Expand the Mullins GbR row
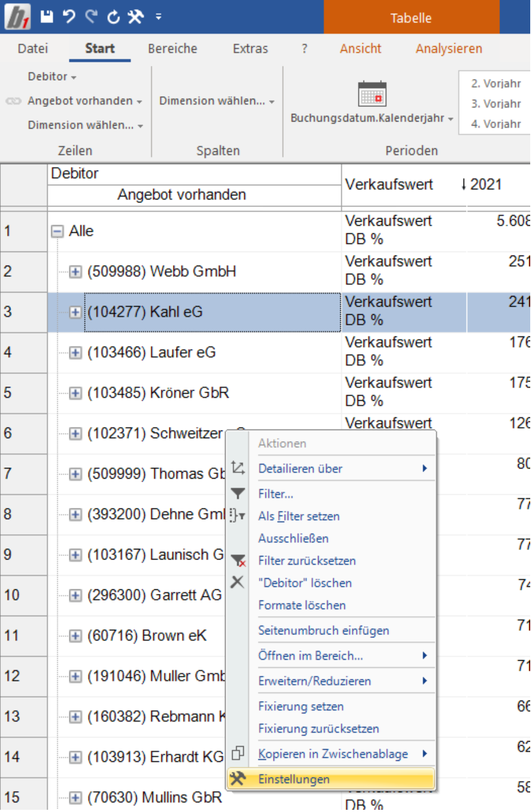 tap(75, 797)
